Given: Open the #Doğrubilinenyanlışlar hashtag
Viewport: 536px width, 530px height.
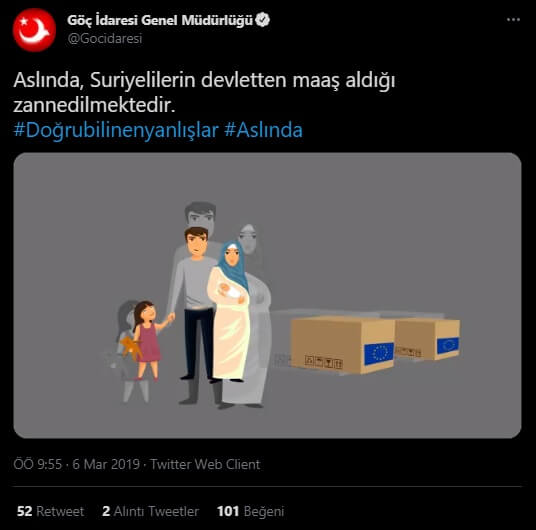Looking at the screenshot, I should 116,130.
